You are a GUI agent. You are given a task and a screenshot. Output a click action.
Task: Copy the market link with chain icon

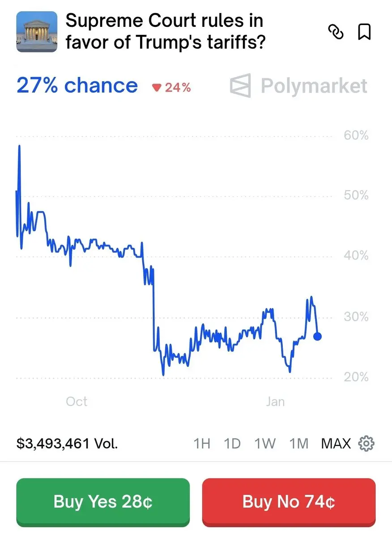click(336, 32)
